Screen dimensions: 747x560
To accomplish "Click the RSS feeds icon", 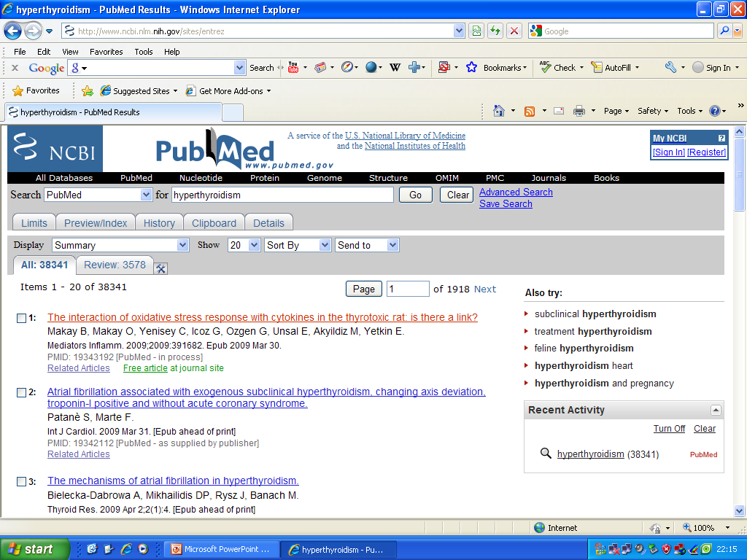I will pyautogui.click(x=530, y=112).
